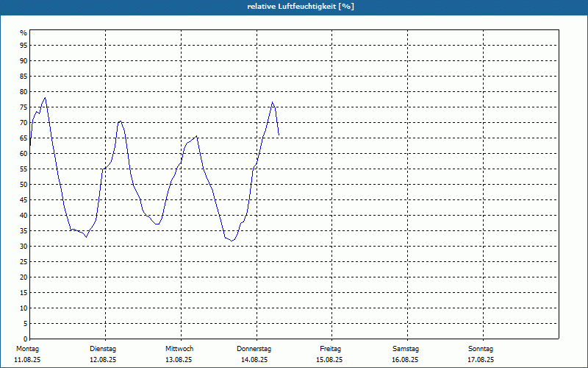Viewport: 588px width, 368px height.
Task: Select the 30 y-axis value
Action: [24, 247]
